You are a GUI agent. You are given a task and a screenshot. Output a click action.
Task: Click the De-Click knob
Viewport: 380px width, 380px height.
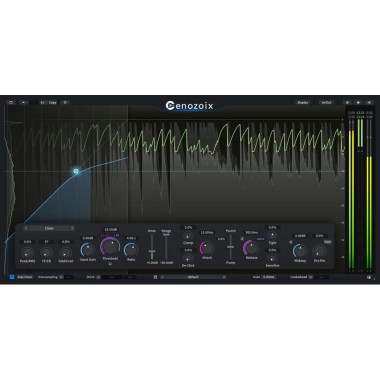pos(188,259)
